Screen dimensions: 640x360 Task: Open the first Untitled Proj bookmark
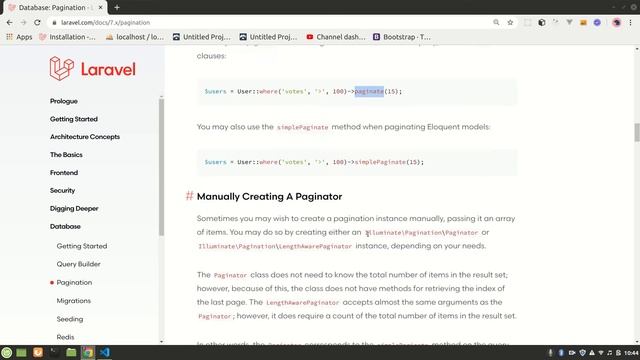point(202,37)
